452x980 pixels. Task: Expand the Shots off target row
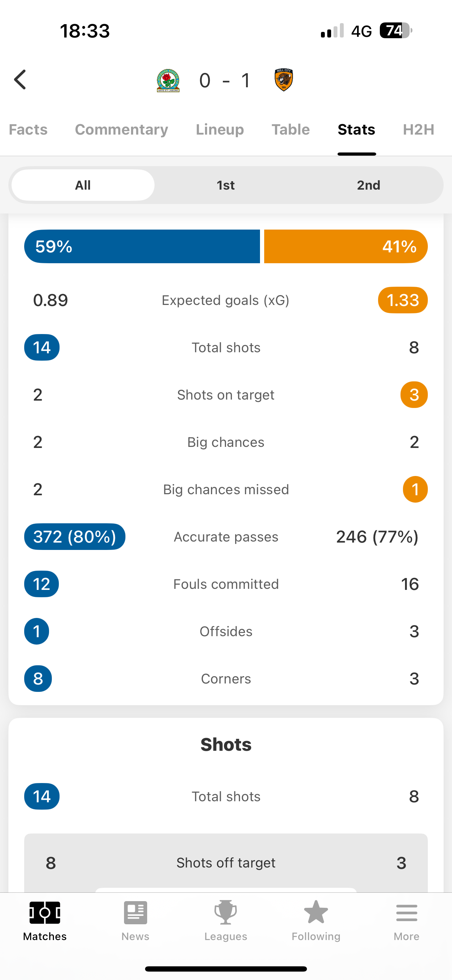(x=226, y=863)
